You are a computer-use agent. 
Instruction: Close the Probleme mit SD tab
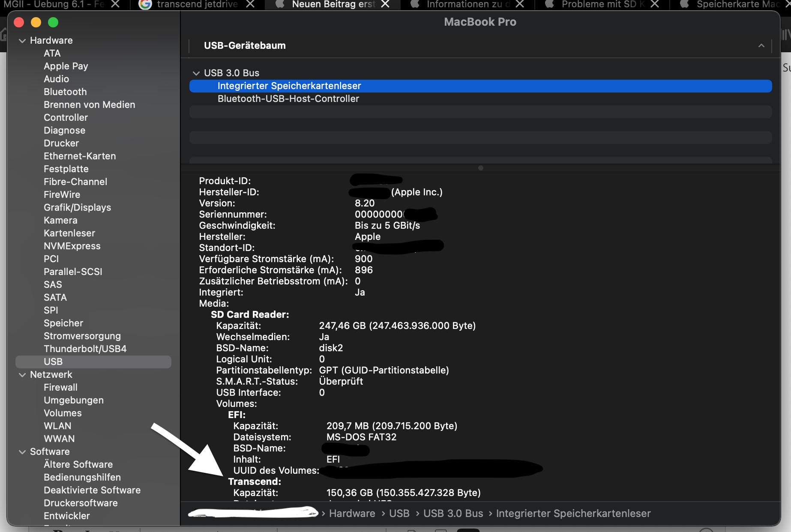655,4
